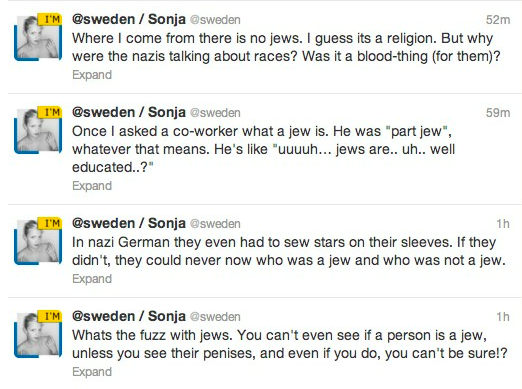
Task: Click '@sweden / Sonja' name on first tweet
Action: [129, 20]
